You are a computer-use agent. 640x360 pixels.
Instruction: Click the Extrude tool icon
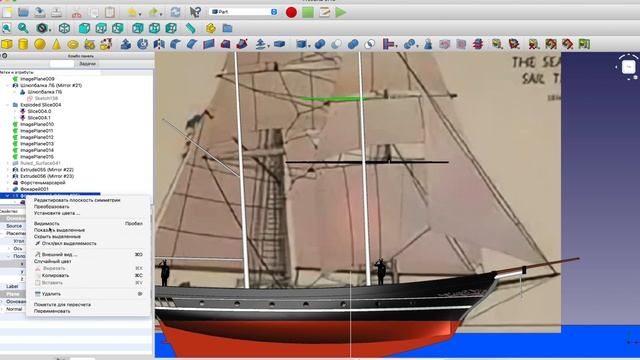(126, 44)
